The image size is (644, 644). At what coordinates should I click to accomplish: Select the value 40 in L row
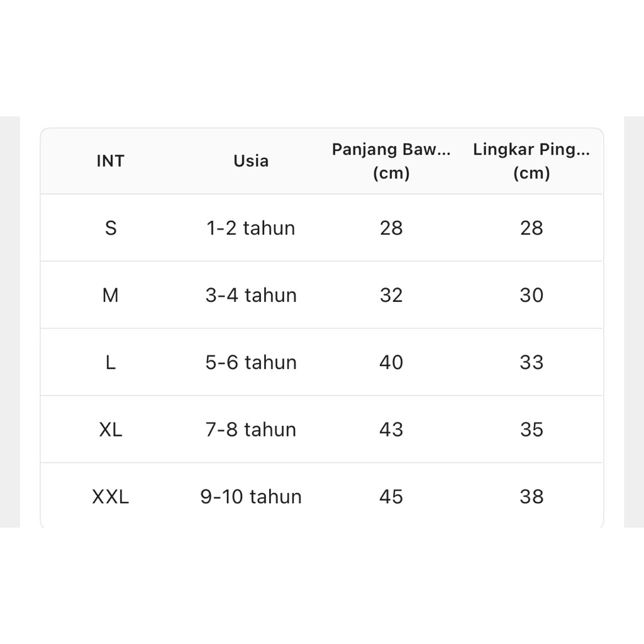click(x=391, y=362)
